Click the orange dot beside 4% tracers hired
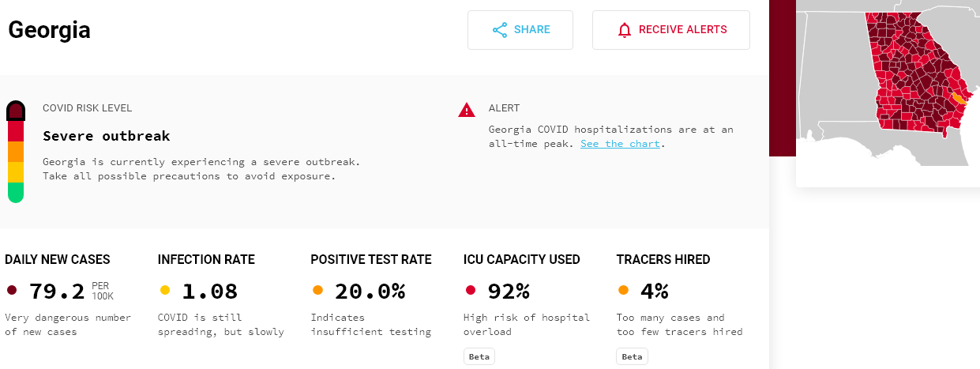This screenshot has width=980, height=369. coord(623,290)
